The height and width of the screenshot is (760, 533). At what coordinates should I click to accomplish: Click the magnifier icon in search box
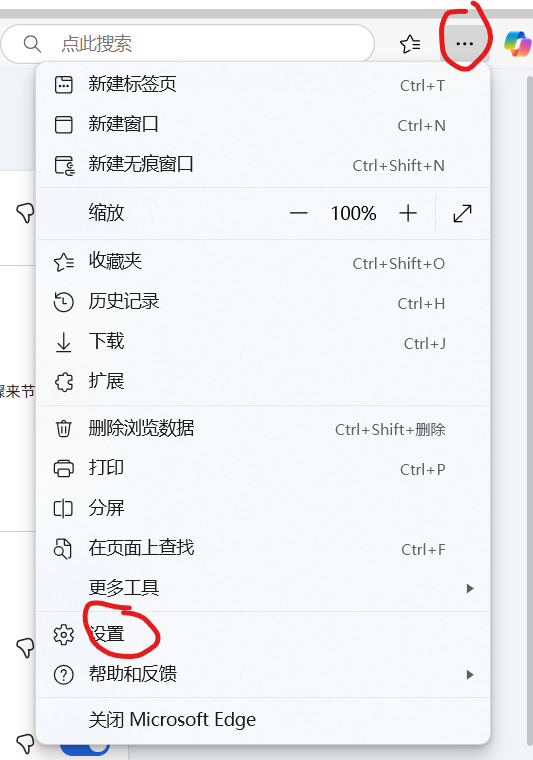click(32, 44)
